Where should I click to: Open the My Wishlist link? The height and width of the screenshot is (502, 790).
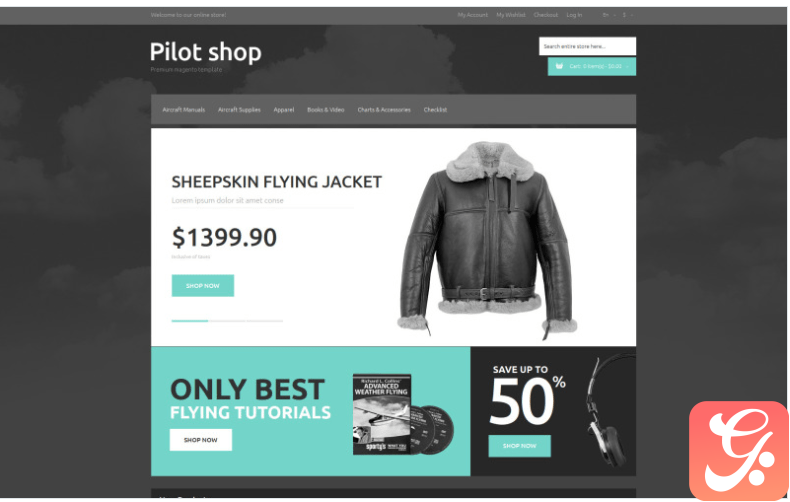pos(510,15)
